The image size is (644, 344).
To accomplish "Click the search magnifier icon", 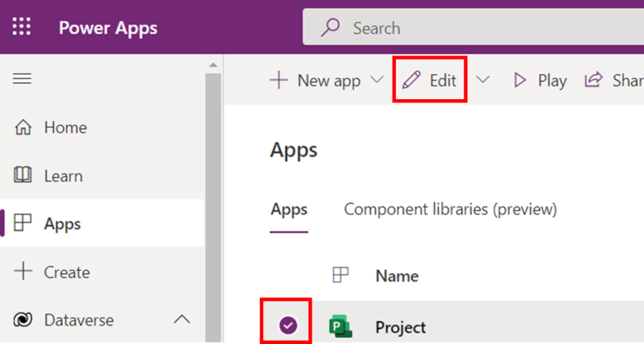I will [330, 27].
